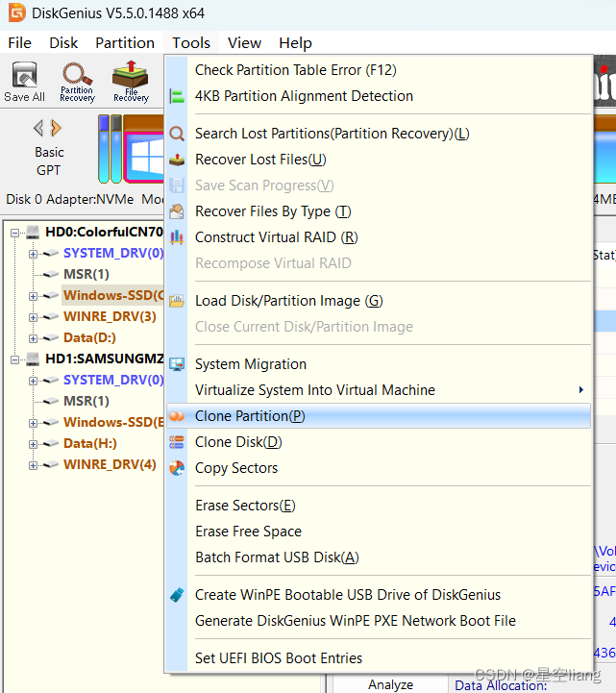Choose Generate DiskGenius WinPE PXE Network Boot File
This screenshot has width=616, height=693.
coord(379,621)
